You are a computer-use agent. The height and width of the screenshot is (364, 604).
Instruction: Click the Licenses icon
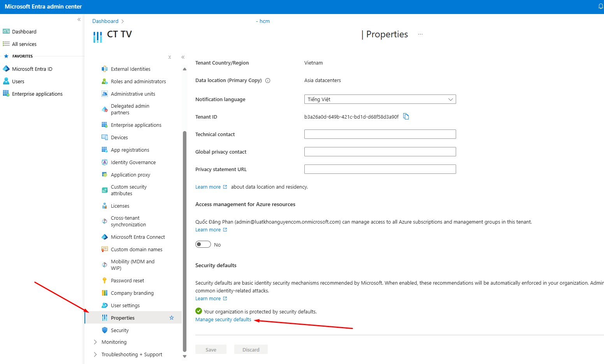(105, 206)
